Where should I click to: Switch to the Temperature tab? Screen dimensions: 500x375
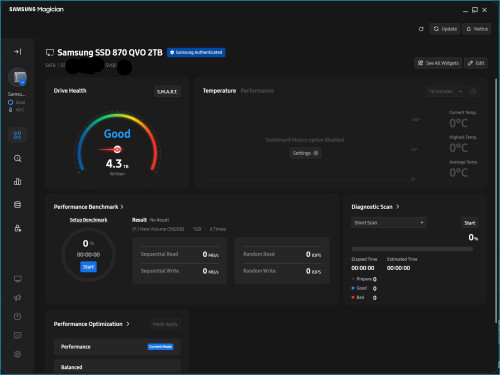[x=219, y=91]
